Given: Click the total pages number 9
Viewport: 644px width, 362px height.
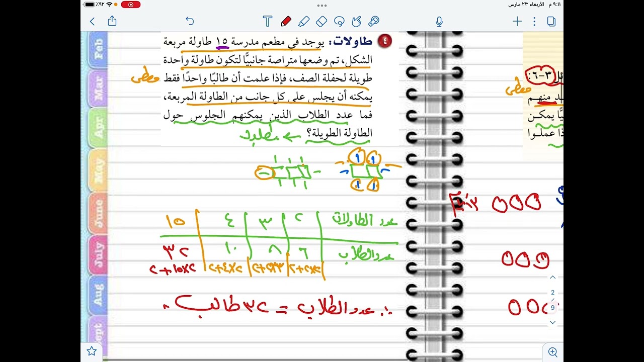Looking at the screenshot, I should tap(552, 307).
